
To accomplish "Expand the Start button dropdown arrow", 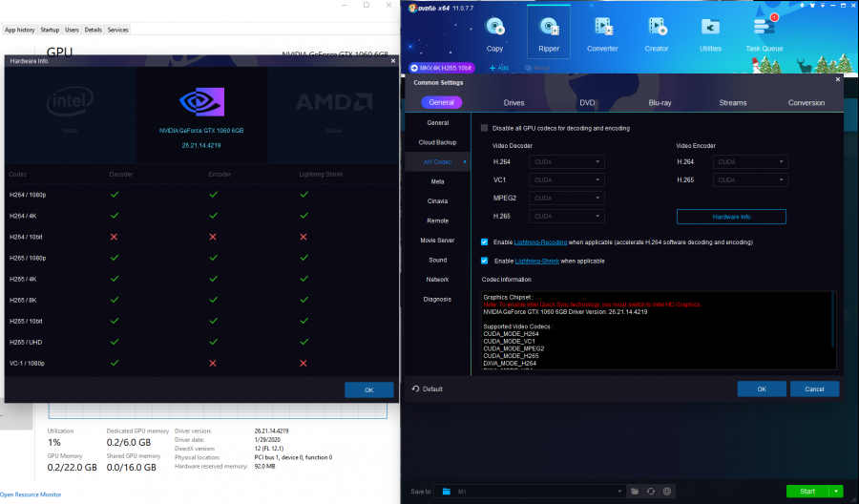I will [836, 492].
